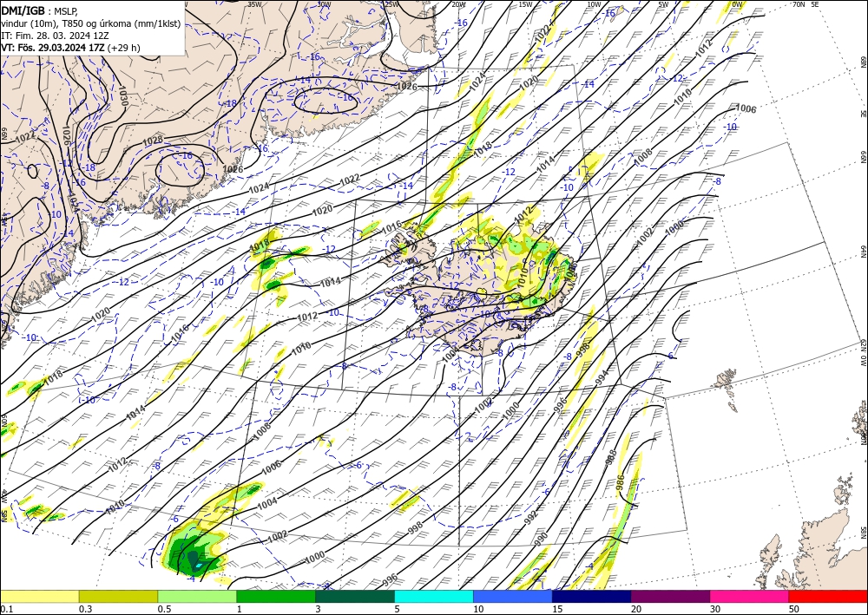Click the 'DMI/IGB : MSLP,' title line

tap(40, 10)
